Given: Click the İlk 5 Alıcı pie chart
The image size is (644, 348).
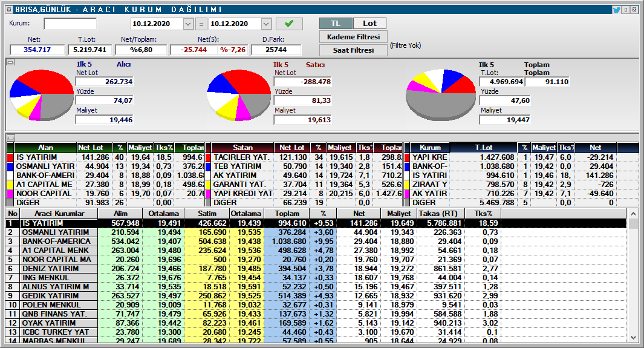Looking at the screenshot, I should [x=41, y=95].
